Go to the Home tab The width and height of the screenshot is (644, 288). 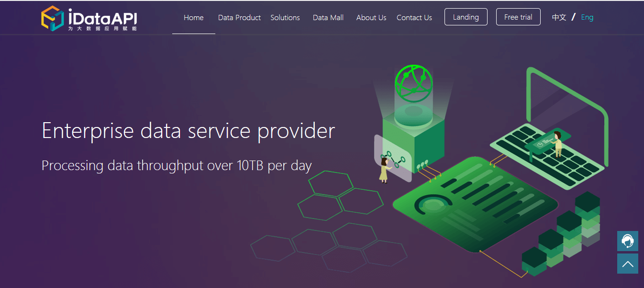(194, 18)
